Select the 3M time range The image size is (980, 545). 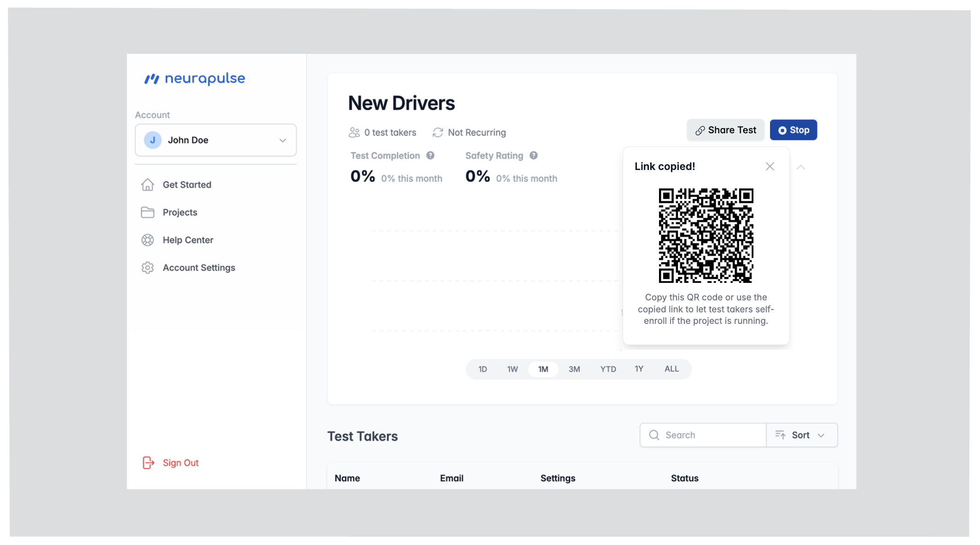574,369
